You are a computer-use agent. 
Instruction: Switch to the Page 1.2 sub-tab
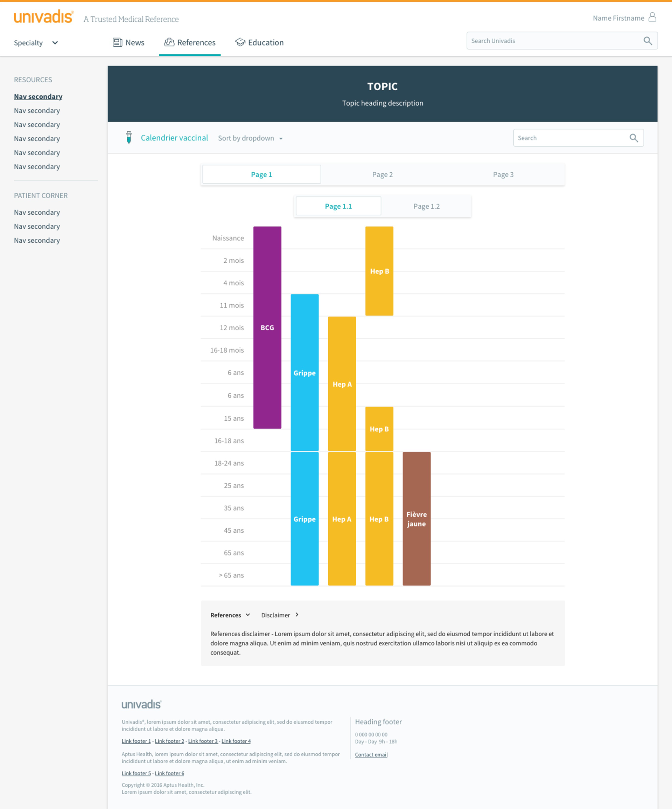(x=426, y=207)
